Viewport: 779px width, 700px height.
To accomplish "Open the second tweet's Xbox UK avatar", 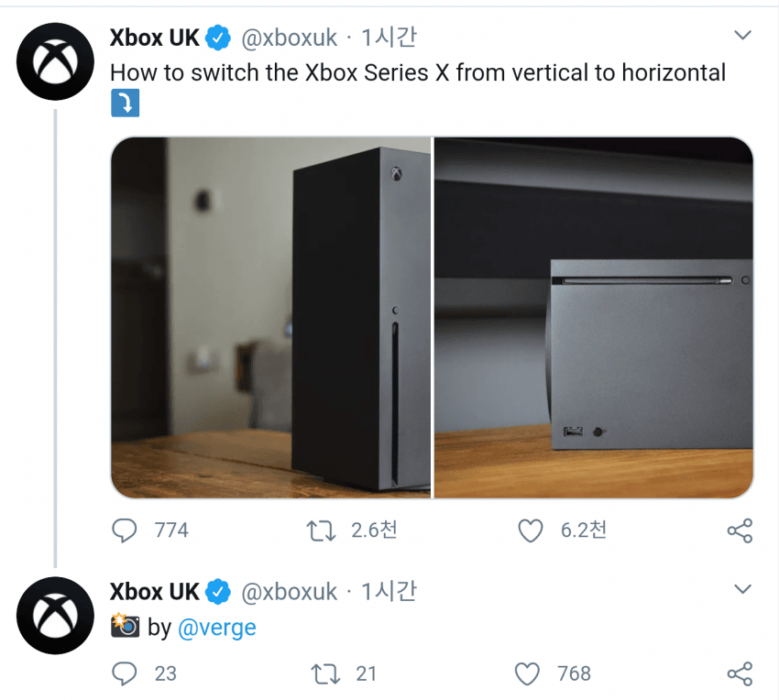I will (x=56, y=616).
